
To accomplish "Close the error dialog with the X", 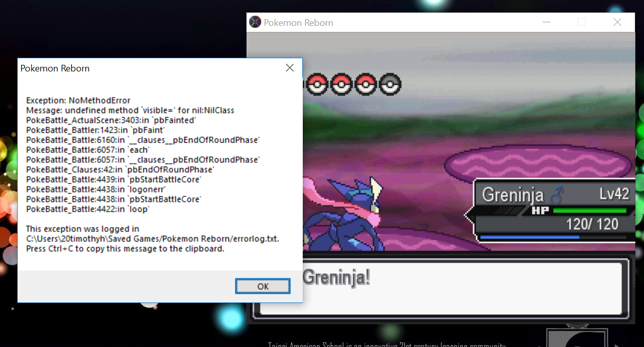I will click(290, 68).
